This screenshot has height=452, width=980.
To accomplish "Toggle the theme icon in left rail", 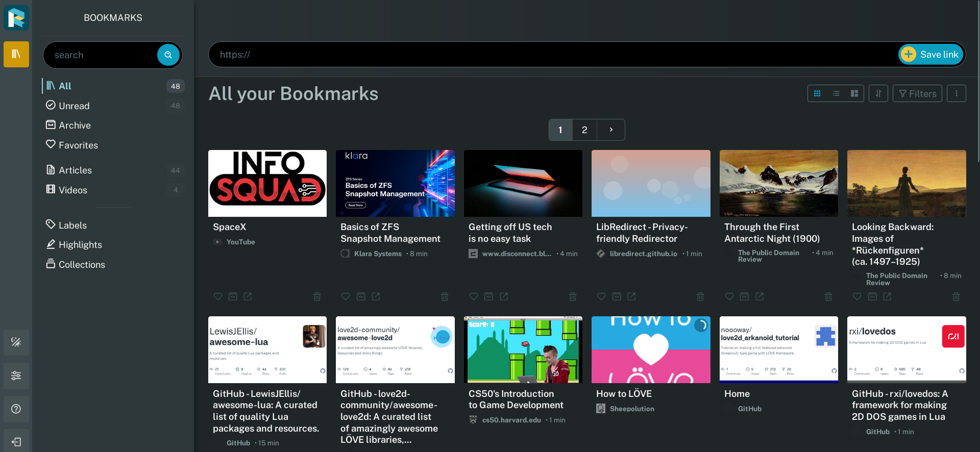I will point(16,342).
